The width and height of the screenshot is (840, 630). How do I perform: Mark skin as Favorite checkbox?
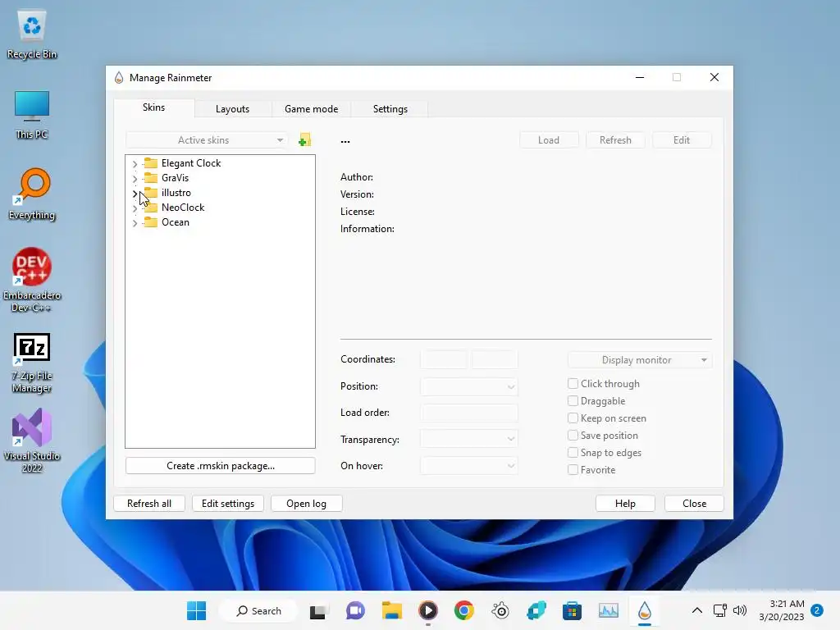tap(573, 470)
